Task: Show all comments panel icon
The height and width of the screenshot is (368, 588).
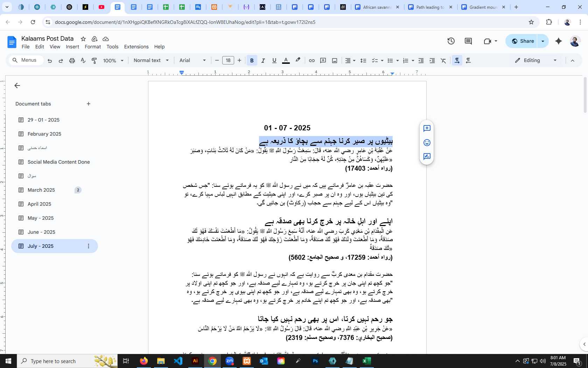Action: (468, 41)
